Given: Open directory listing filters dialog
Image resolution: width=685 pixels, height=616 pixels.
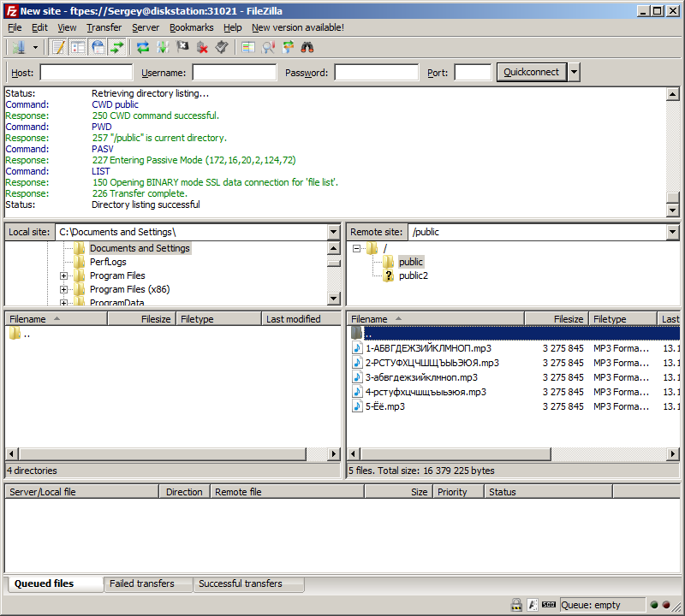Looking at the screenshot, I should point(248,47).
